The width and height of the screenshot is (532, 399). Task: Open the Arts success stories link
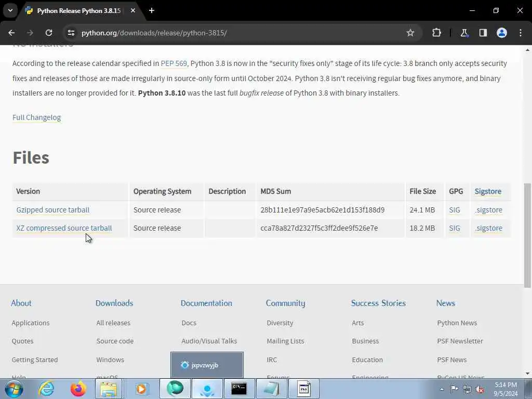coord(358,323)
